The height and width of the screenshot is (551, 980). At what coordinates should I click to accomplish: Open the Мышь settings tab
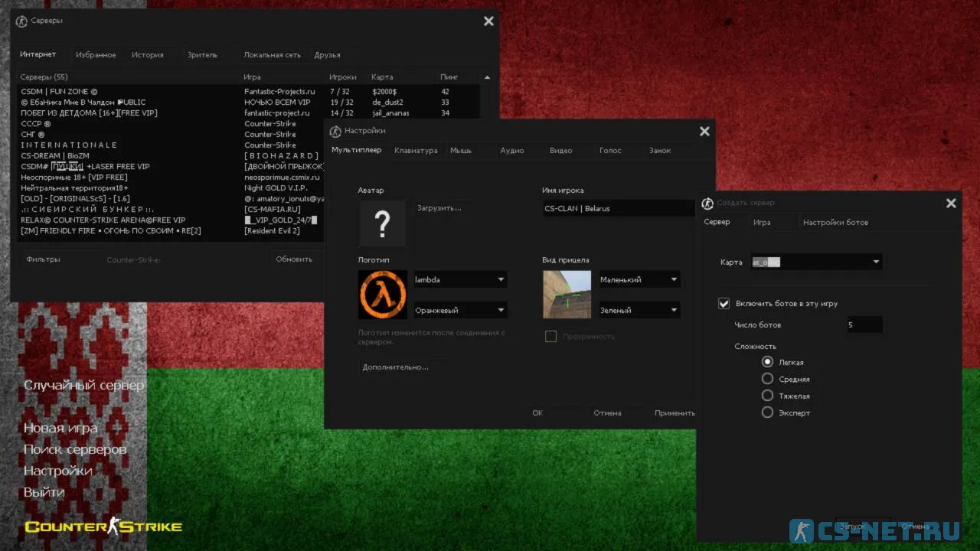pyautogui.click(x=461, y=151)
